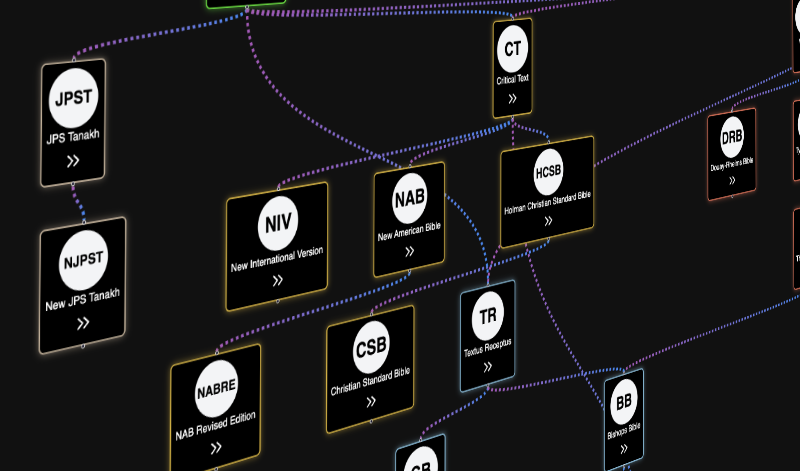The image size is (800, 471).
Task: Select the 'New JPS Tanakh' label
Action: (x=83, y=300)
